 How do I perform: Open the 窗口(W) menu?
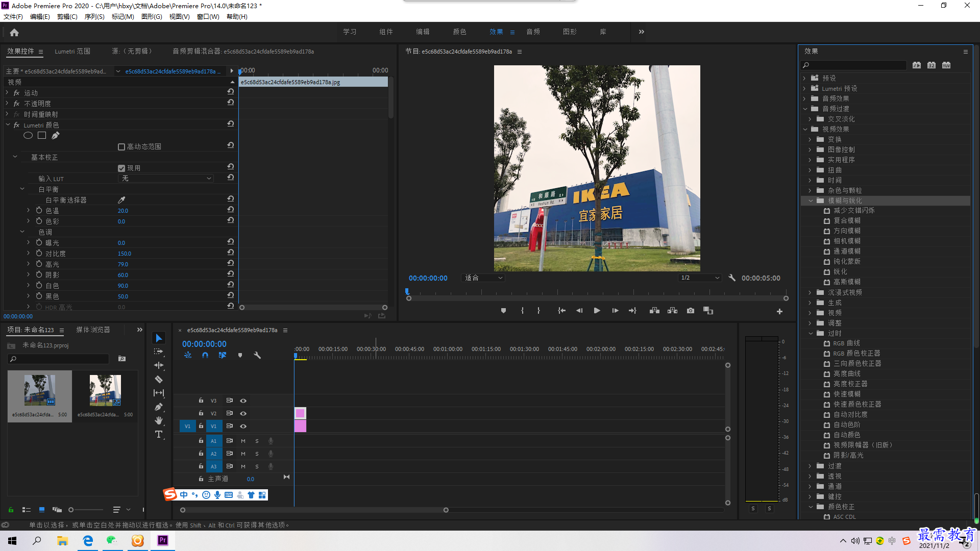click(208, 17)
